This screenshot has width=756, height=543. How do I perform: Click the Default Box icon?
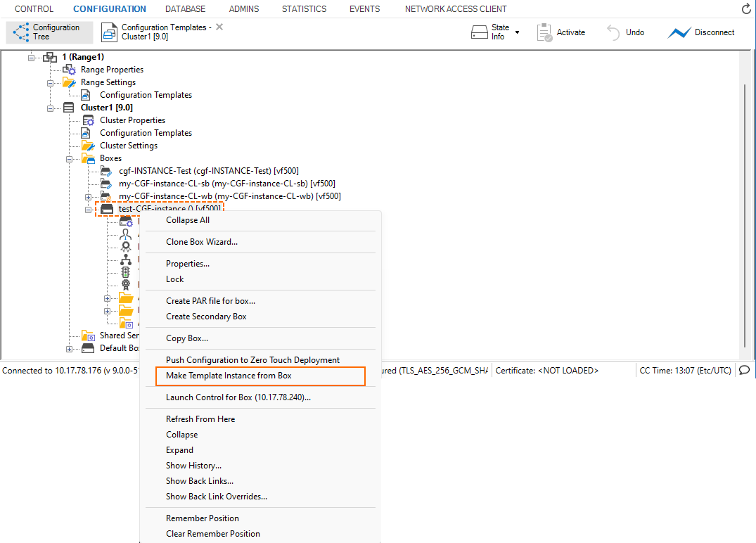point(88,348)
